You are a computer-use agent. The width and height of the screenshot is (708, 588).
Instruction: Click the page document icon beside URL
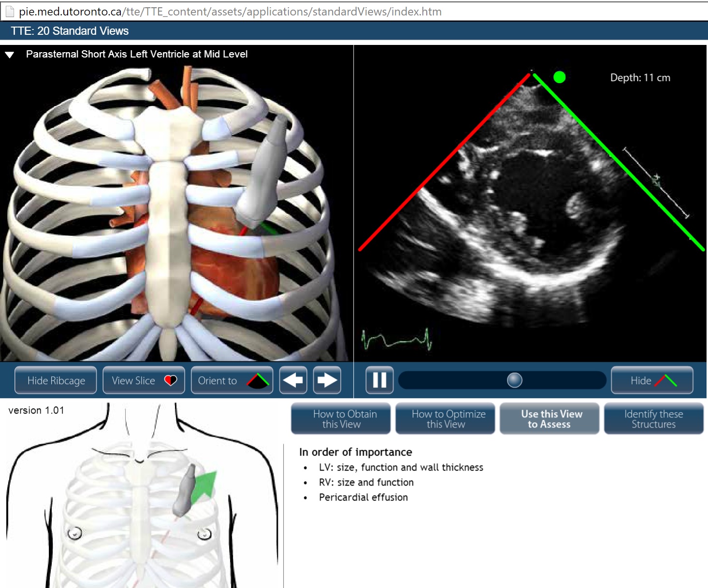click(10, 12)
